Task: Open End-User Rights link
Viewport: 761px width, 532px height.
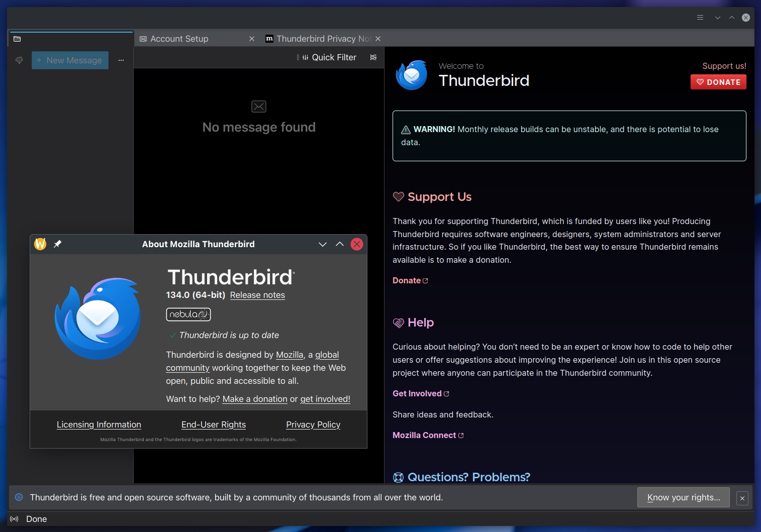Action: coord(214,424)
